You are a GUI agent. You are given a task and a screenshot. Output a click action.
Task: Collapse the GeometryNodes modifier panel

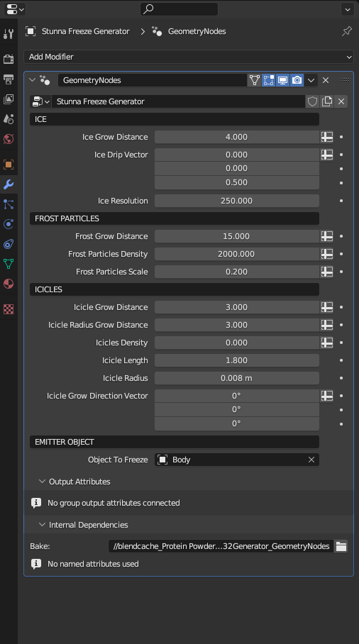[33, 80]
